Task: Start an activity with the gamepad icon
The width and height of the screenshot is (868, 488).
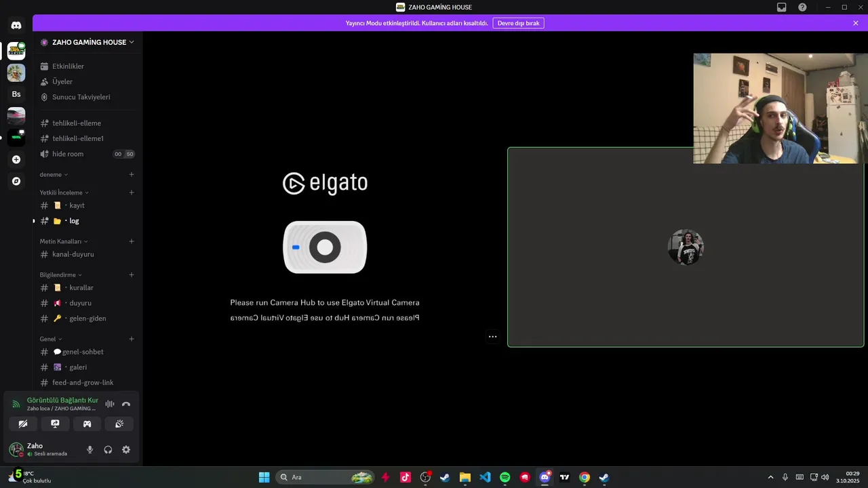Action: (x=87, y=424)
